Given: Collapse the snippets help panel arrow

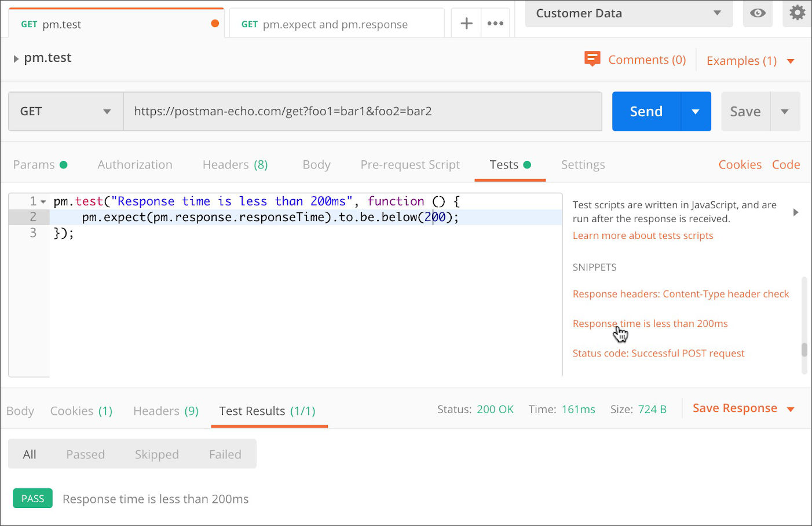Looking at the screenshot, I should 796,212.
